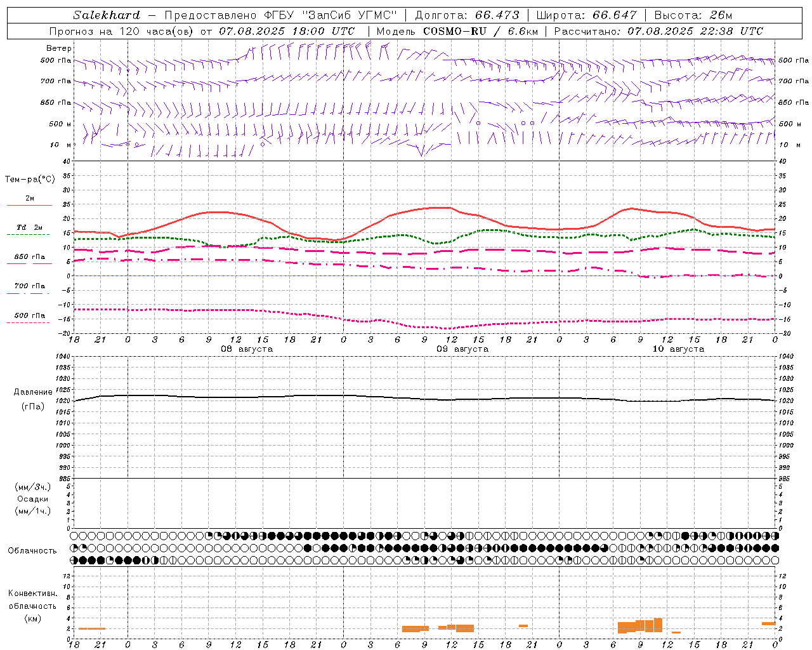Image resolution: width=812 pixels, height=650 pixels.
Task: Click the Давление panel label
Action: [33, 392]
